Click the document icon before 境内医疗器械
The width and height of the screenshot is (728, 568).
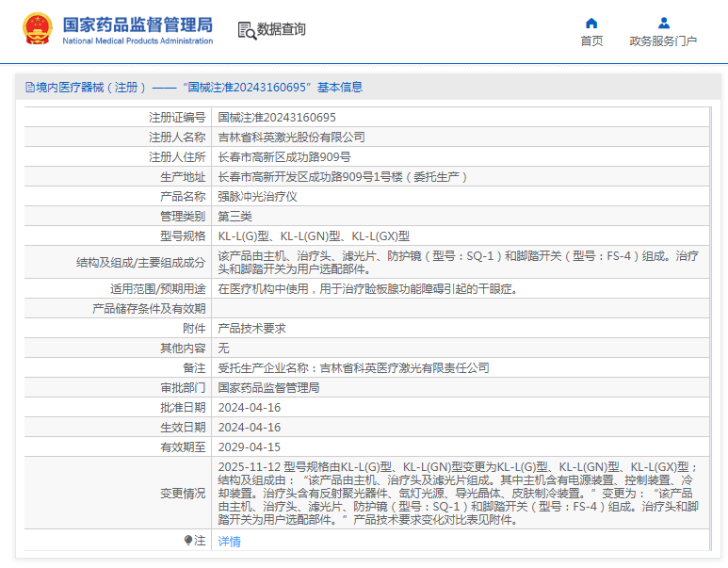29,88
